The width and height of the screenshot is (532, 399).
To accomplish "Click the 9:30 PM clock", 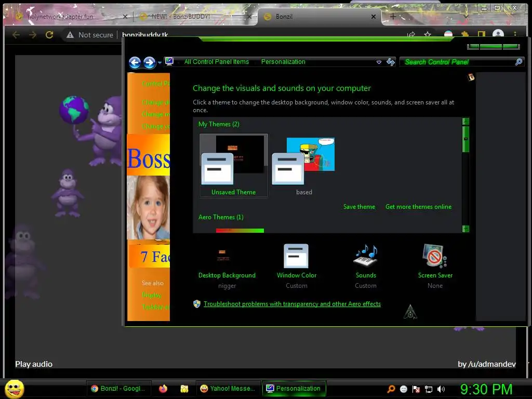I will (x=486, y=389).
